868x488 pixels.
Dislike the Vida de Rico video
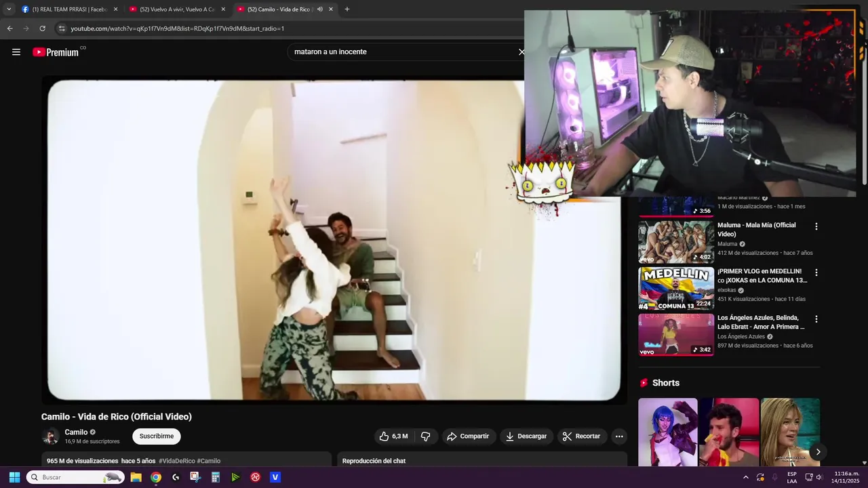click(426, 436)
